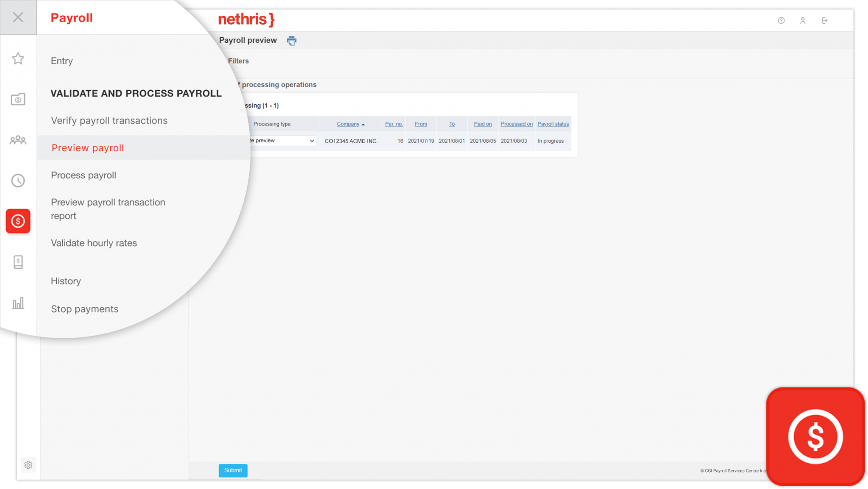This screenshot has width=868, height=489.
Task: Open Preview payroll menu item
Action: 87,147
